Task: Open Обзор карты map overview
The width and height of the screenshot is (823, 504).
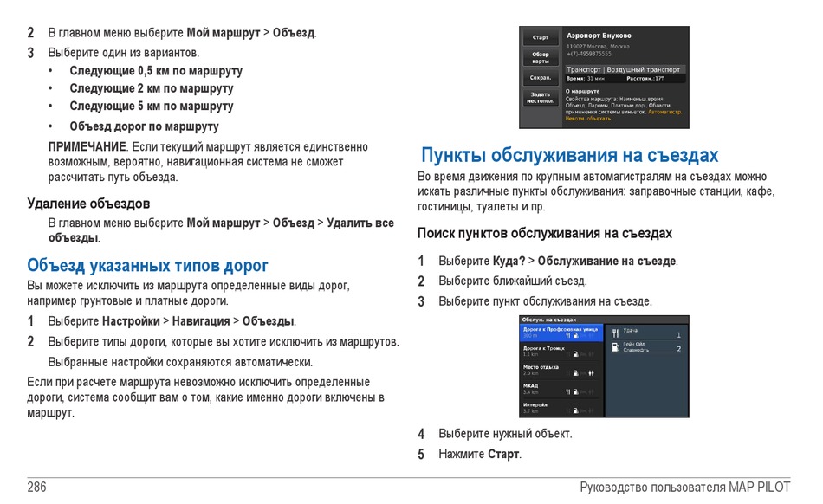Action: (540, 58)
